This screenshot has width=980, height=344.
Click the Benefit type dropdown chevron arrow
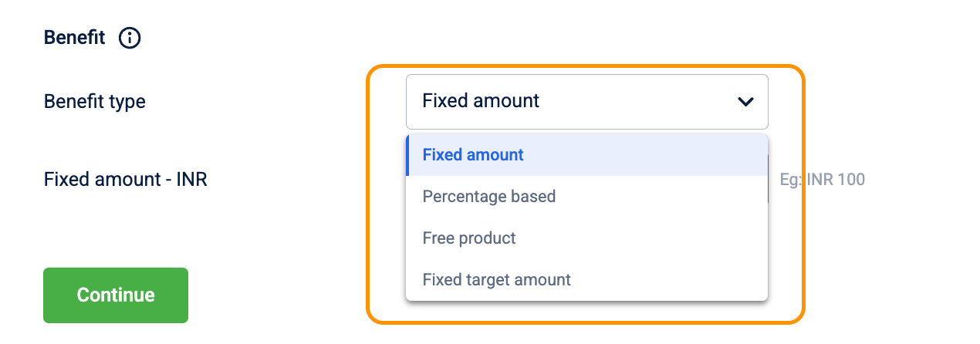click(745, 101)
